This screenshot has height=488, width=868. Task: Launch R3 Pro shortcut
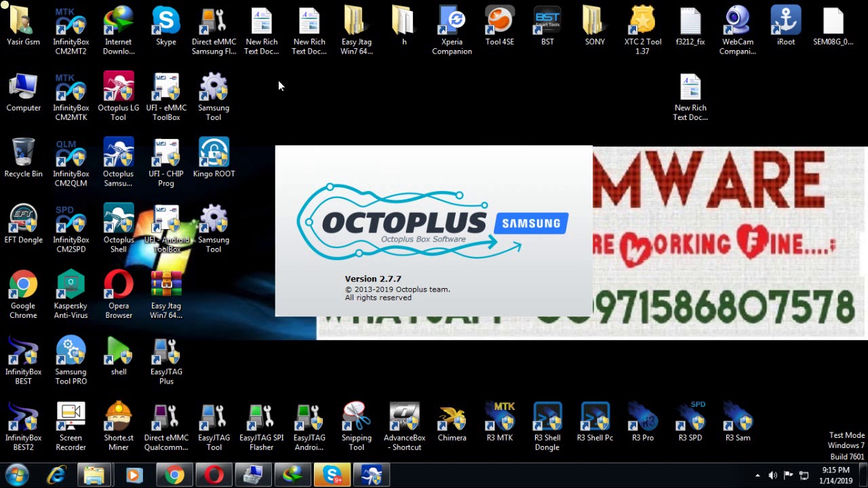[x=643, y=423]
